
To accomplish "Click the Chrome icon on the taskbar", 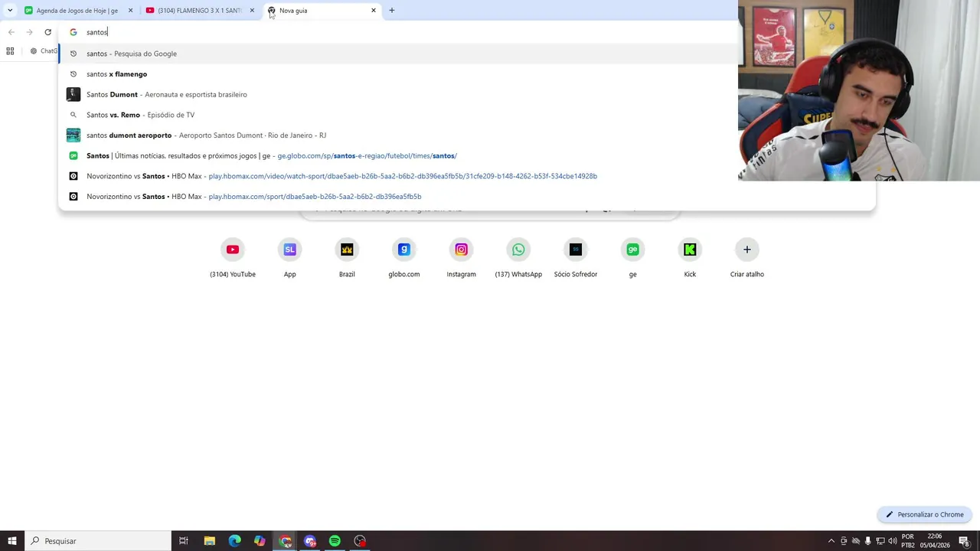I will coord(286,541).
